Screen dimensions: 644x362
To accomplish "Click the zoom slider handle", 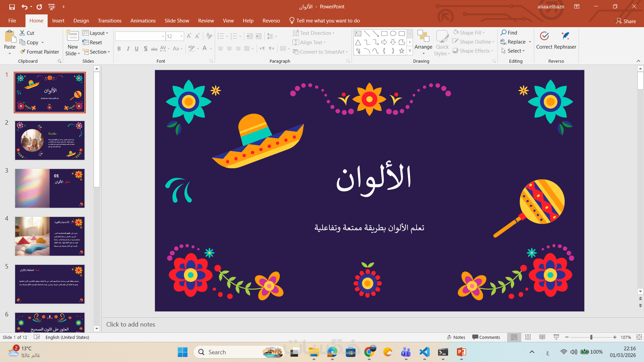I will 591,337.
